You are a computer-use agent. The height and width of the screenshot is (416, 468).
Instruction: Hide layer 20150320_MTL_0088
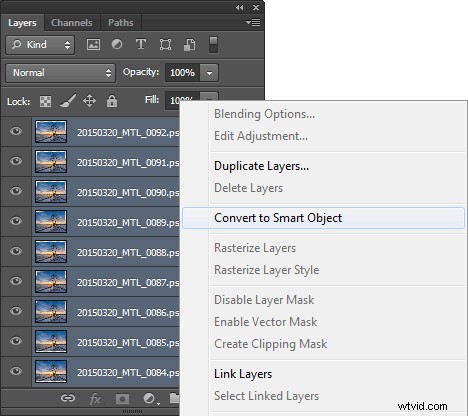point(16,251)
